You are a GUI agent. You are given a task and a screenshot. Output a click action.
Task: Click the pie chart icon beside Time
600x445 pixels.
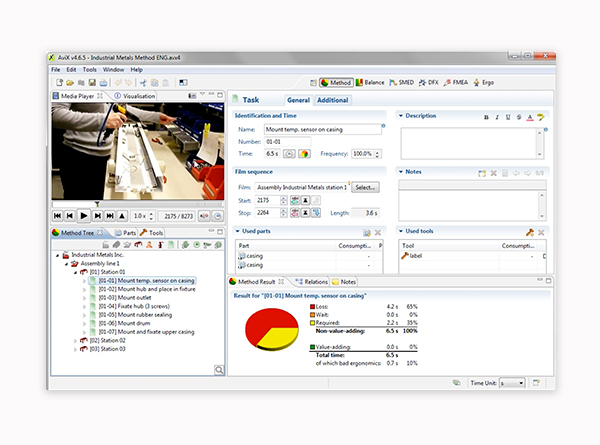tap(304, 154)
